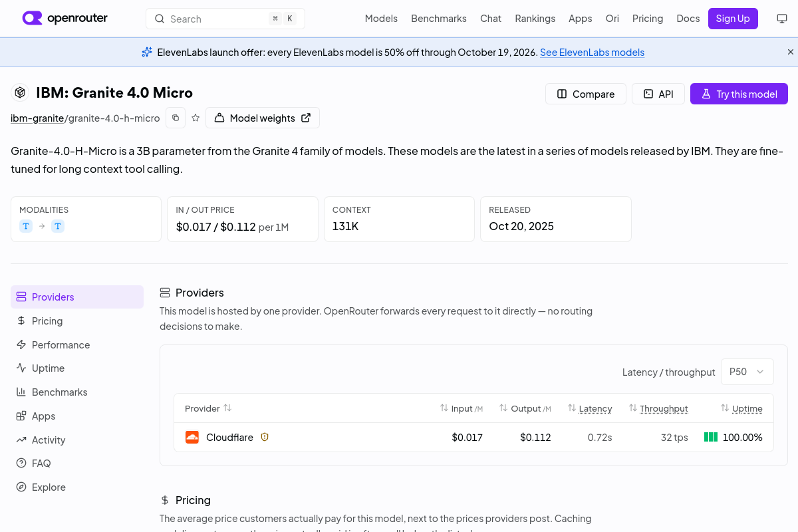Toggle the display theme monitor icon

coord(782,19)
